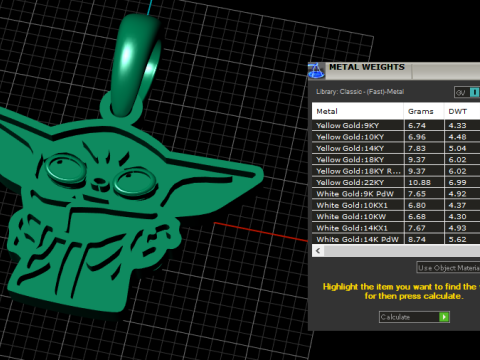Select the White Gold:14K PdW row

(396, 239)
